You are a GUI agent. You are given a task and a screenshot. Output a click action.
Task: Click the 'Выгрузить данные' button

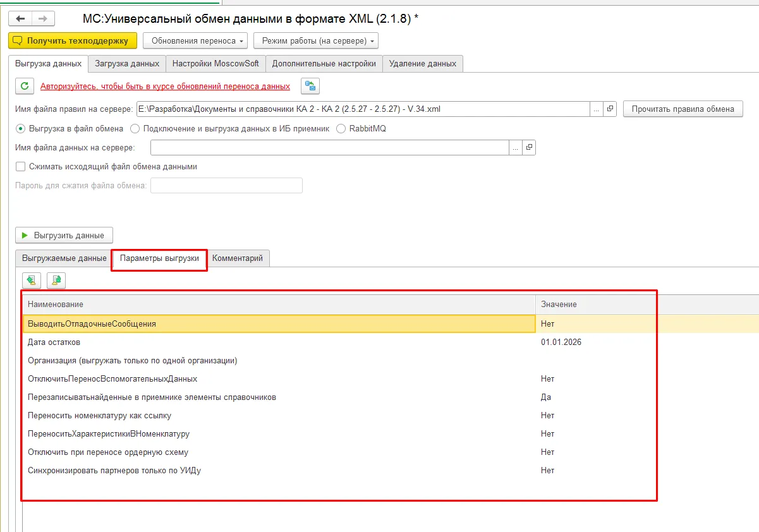[x=64, y=235]
